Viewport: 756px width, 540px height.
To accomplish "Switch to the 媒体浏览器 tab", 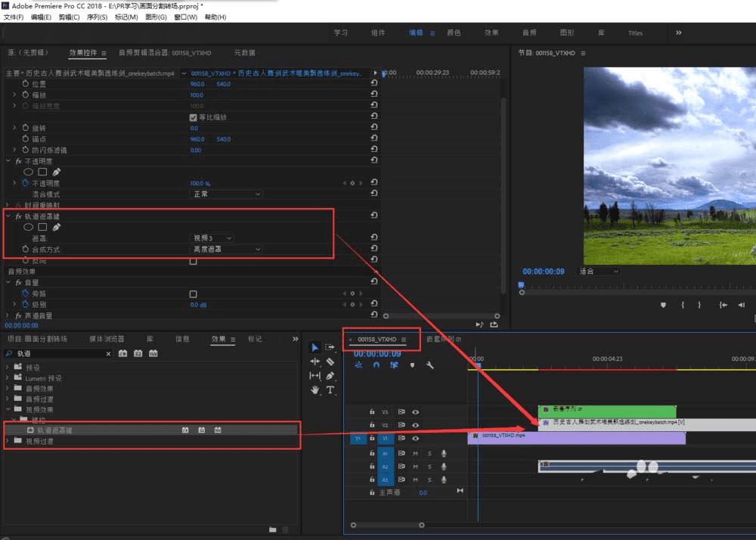I will [107, 339].
